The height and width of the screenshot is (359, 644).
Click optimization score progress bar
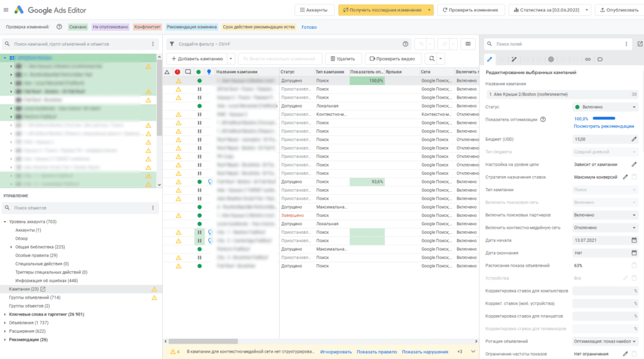pos(604,119)
